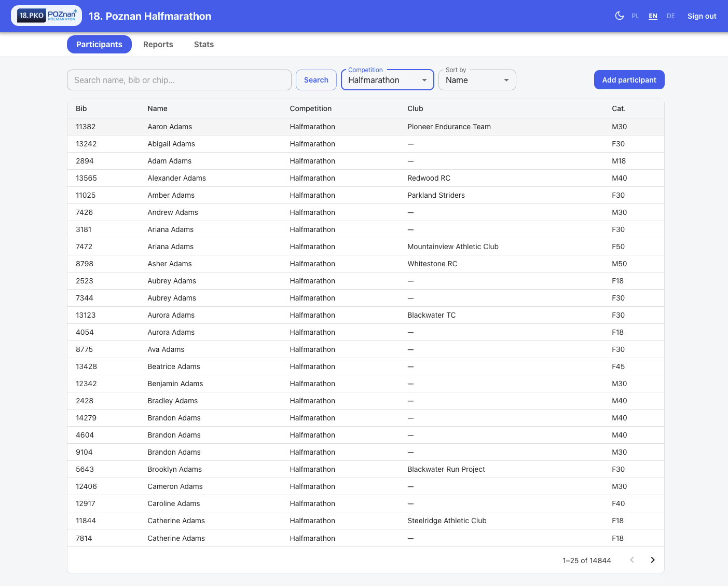This screenshot has height=586, width=728.
Task: Click Add participant button
Action: [x=629, y=80]
